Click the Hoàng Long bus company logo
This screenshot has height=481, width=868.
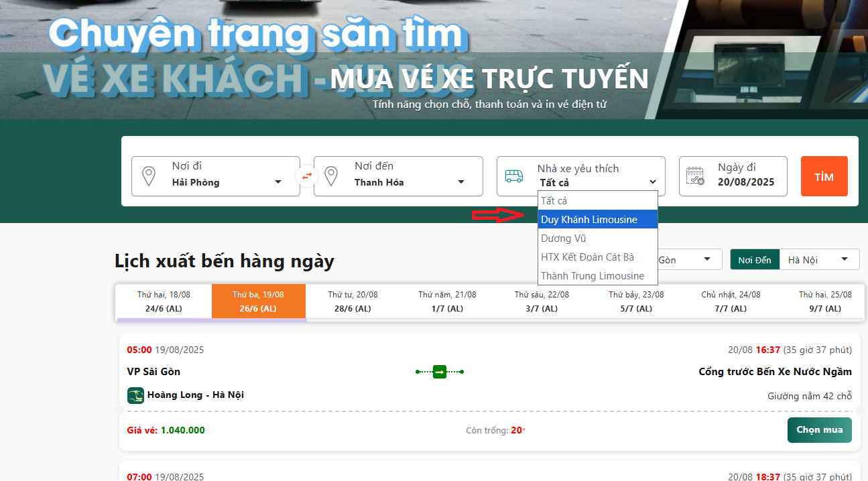(135, 395)
